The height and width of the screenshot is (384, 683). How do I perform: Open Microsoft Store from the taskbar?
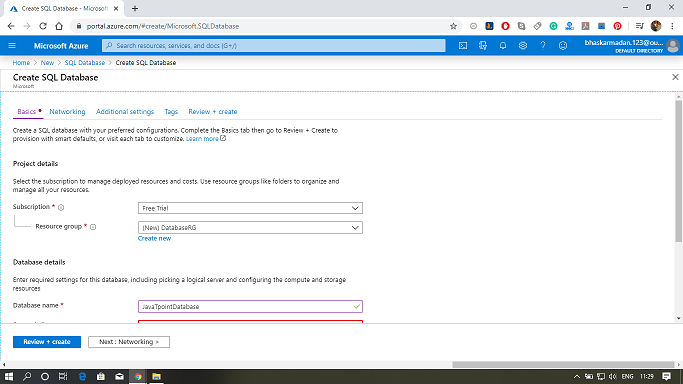coord(101,377)
